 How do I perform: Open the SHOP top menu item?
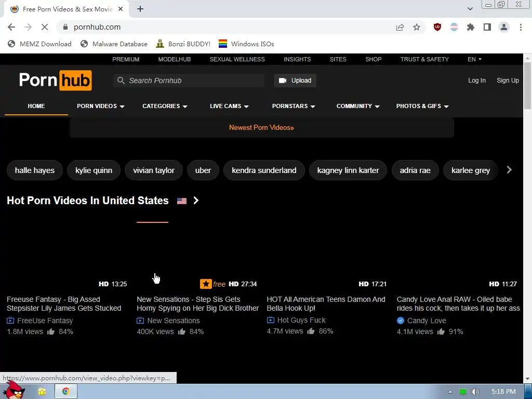pyautogui.click(x=373, y=59)
